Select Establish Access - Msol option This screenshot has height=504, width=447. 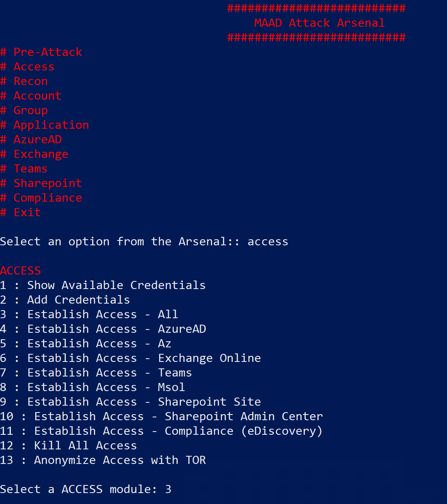[x=106, y=387]
